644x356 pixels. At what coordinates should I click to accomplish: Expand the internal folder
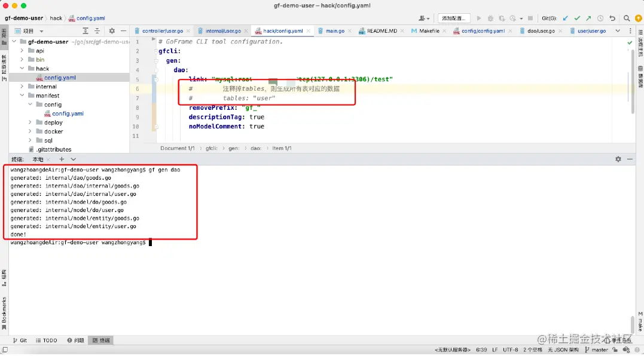(x=22, y=87)
